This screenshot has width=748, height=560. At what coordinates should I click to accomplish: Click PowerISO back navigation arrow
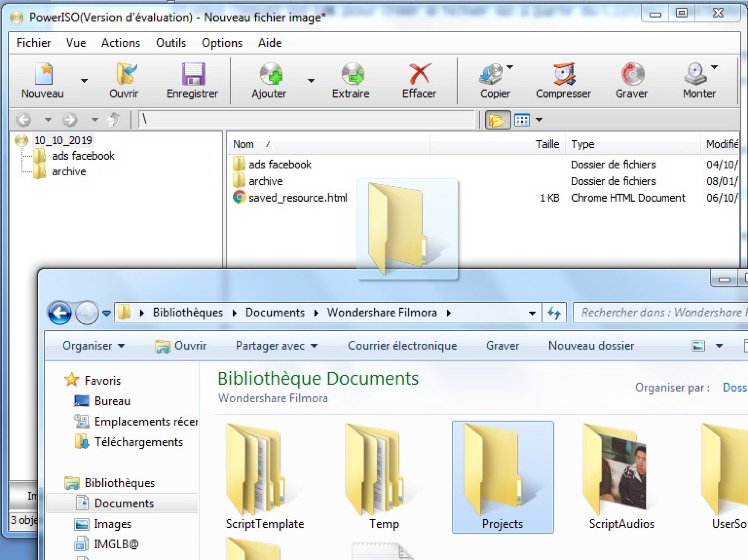coord(24,119)
